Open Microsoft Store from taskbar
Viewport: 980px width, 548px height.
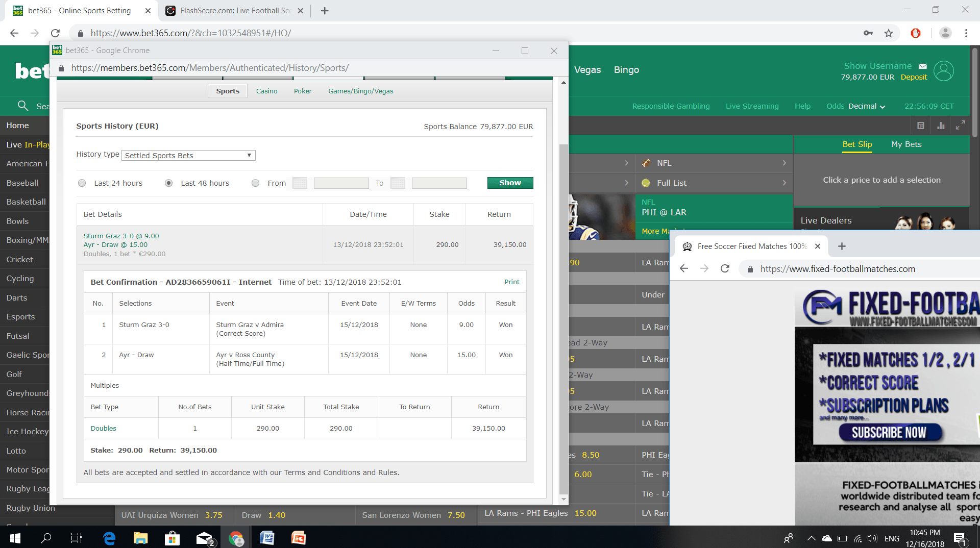[x=172, y=538]
